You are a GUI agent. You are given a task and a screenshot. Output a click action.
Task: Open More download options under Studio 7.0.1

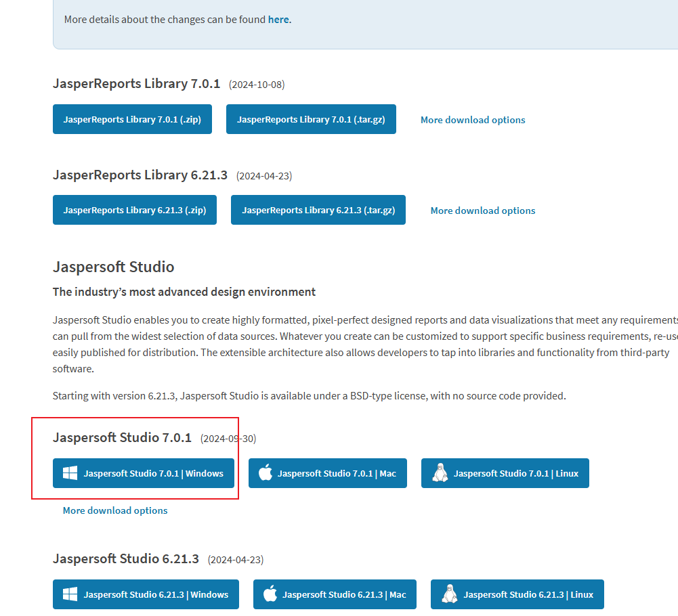click(115, 511)
